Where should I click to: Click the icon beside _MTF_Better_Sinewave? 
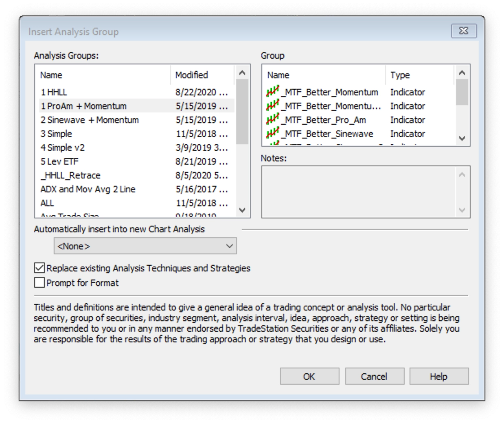point(273,133)
